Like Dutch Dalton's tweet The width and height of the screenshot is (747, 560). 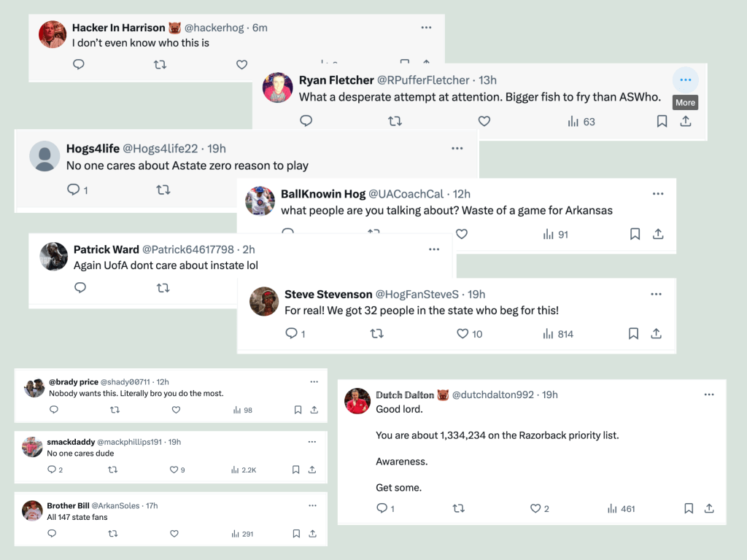(x=535, y=508)
